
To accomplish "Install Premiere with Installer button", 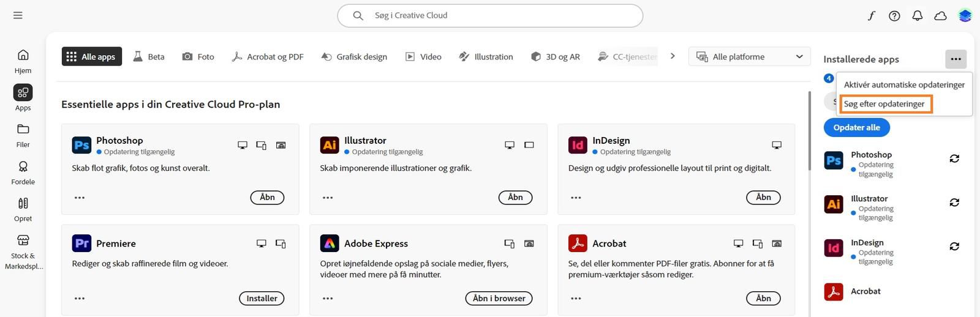I will 262,298.
